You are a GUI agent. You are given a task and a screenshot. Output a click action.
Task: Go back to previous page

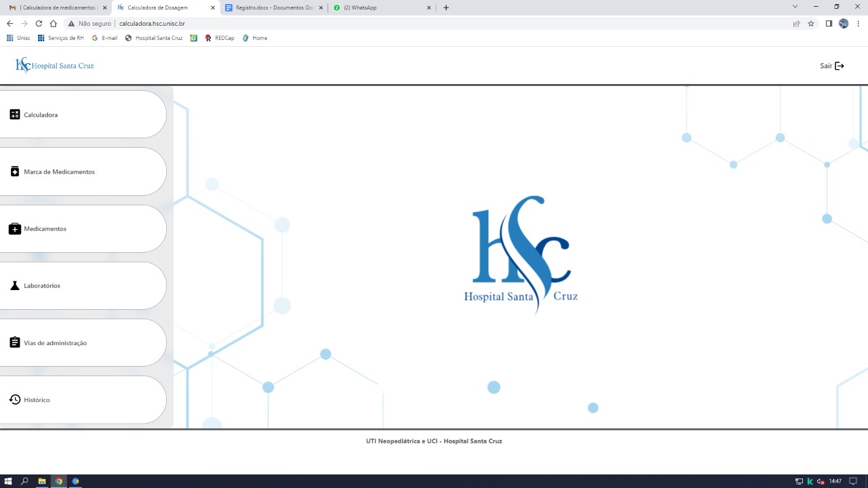(9, 23)
